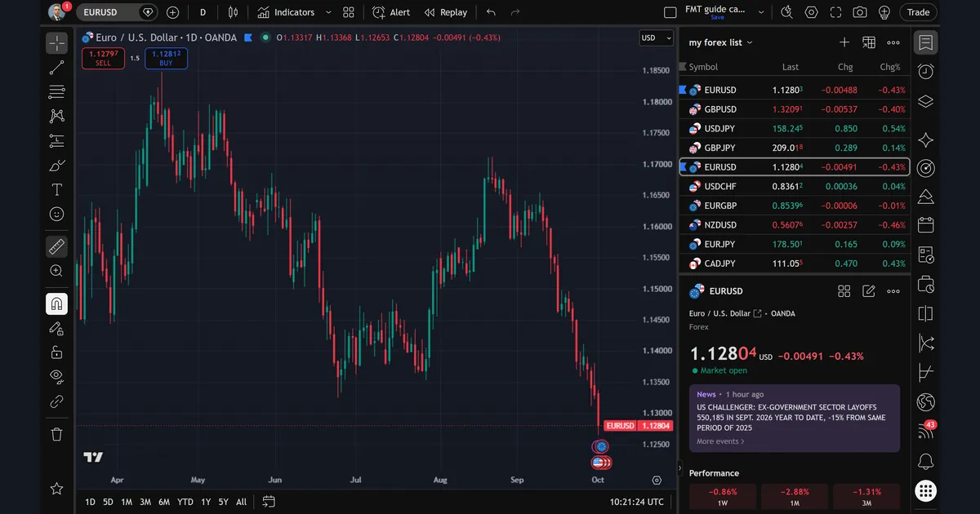Open the drawings link sync tool
This screenshot has width=980, height=514.
[x=56, y=401]
